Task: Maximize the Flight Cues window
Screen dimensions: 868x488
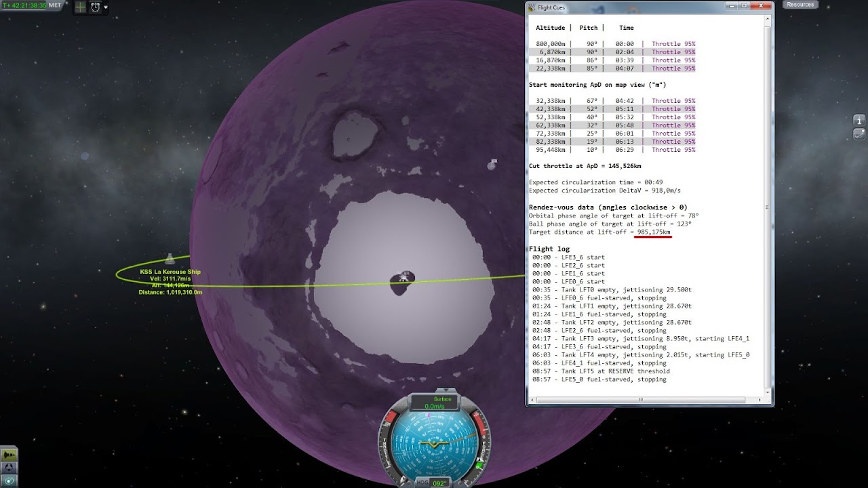Action: click(745, 7)
